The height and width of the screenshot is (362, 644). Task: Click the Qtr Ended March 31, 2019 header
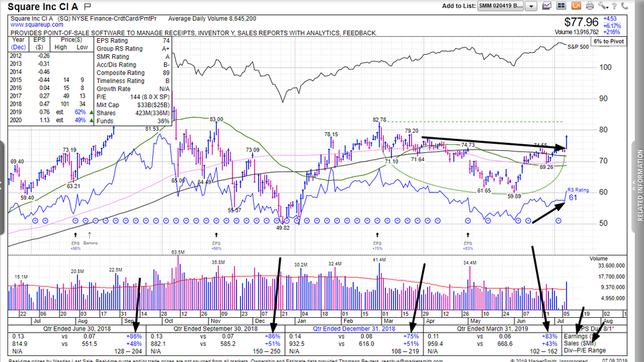(x=492, y=328)
